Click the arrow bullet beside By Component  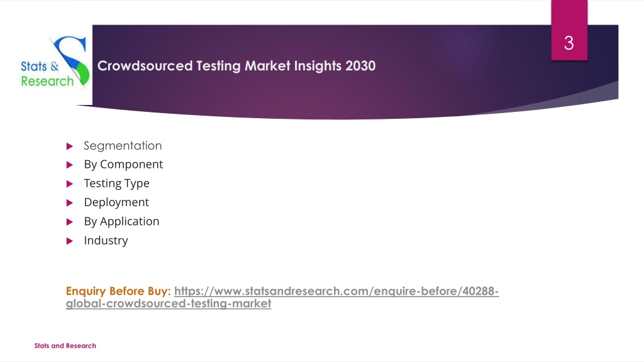click(x=69, y=165)
